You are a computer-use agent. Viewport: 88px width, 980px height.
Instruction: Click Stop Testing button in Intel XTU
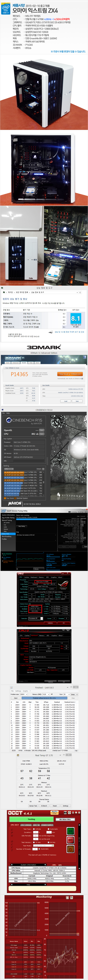(22, 526)
